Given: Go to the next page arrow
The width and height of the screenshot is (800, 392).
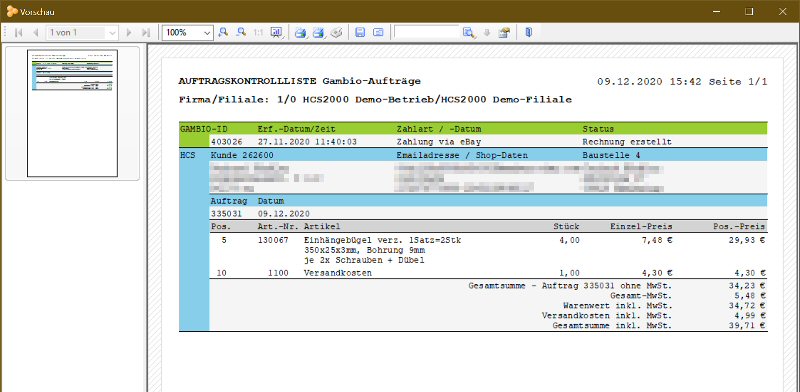Looking at the screenshot, I should point(129,33).
